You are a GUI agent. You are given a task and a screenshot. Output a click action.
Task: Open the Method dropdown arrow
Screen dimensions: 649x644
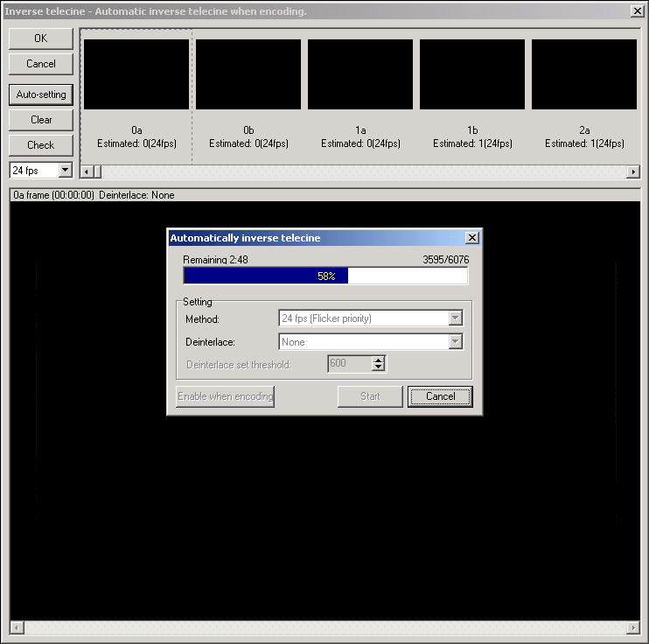(456, 318)
